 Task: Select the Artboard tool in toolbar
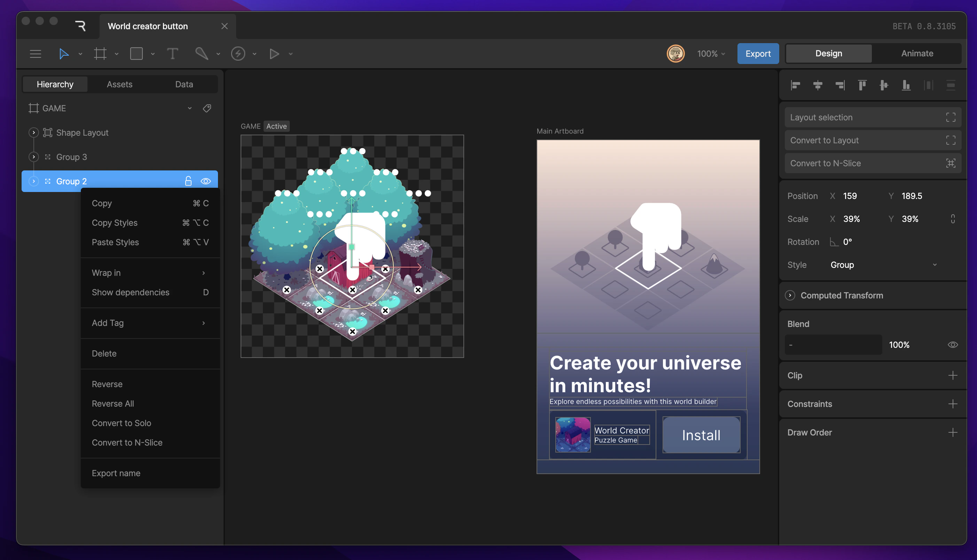(100, 54)
